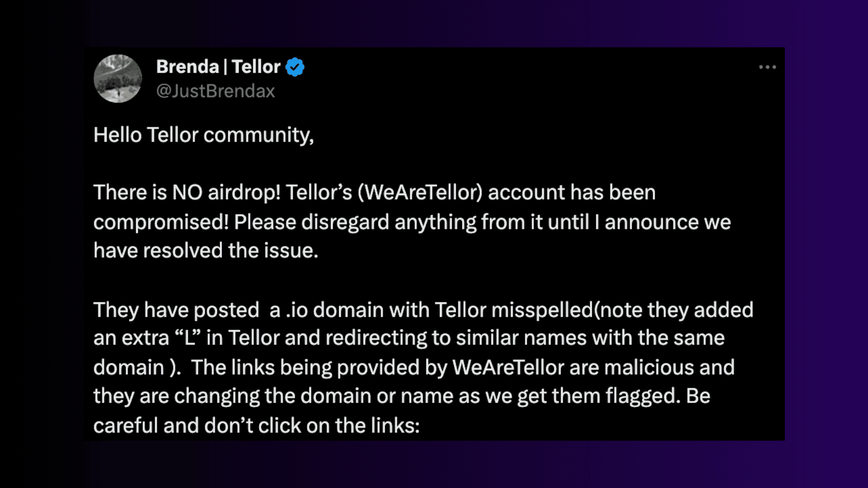Click the word misspelled
This screenshot has width=868, height=488.
(542, 310)
